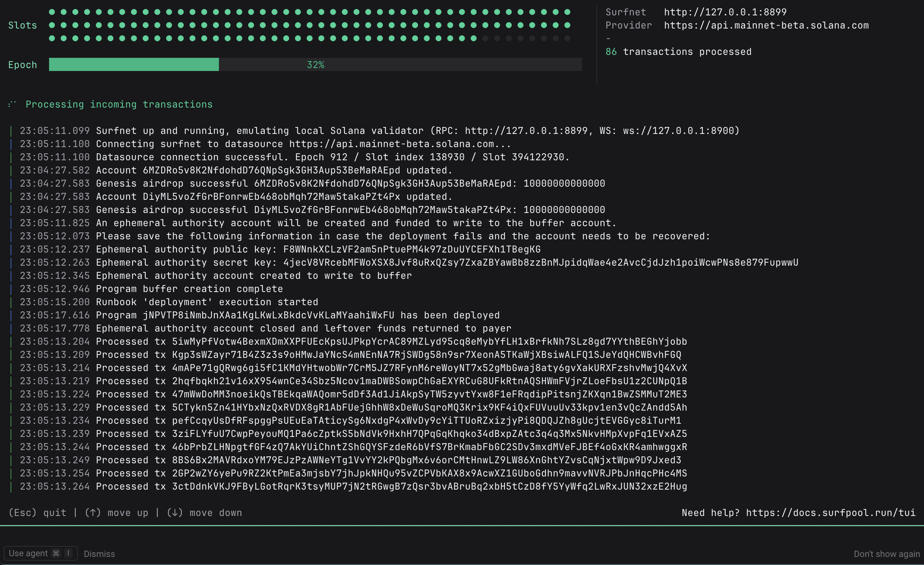Screen dimensions: 924x565
Task: Select the 'Runbook deployment execution started' log entry
Action: (206, 302)
